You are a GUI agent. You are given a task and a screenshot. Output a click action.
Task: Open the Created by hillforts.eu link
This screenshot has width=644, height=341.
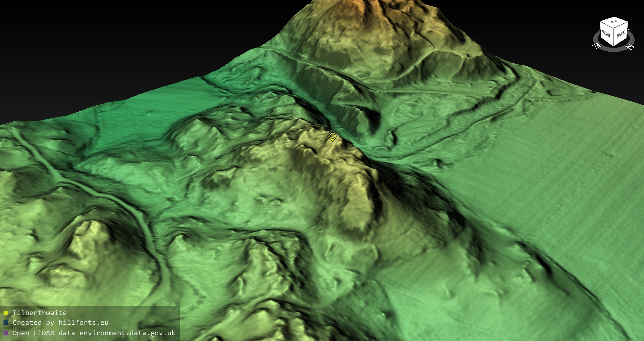tap(60, 323)
